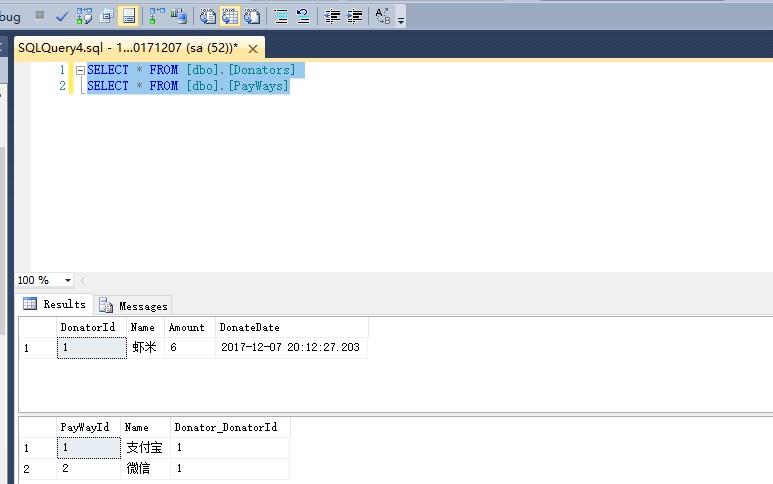Click the Debug button label
Image resolution: width=773 pixels, height=484 pixels.
tap(10, 18)
